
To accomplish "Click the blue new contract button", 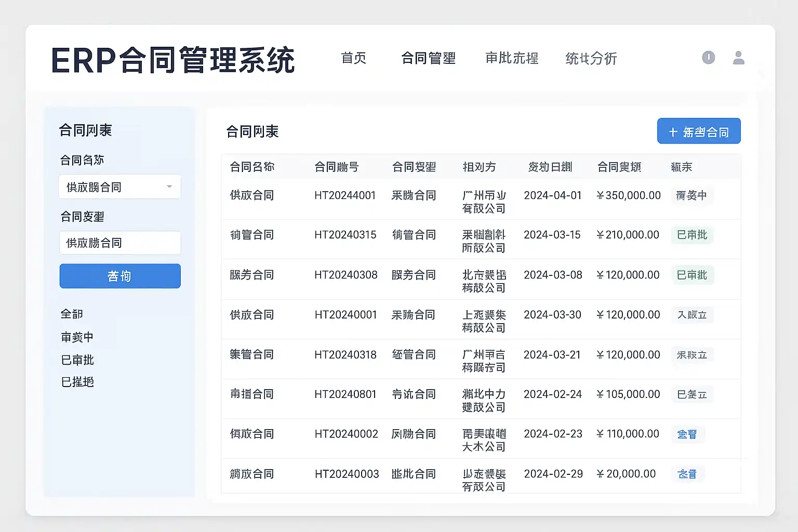I will tap(698, 131).
